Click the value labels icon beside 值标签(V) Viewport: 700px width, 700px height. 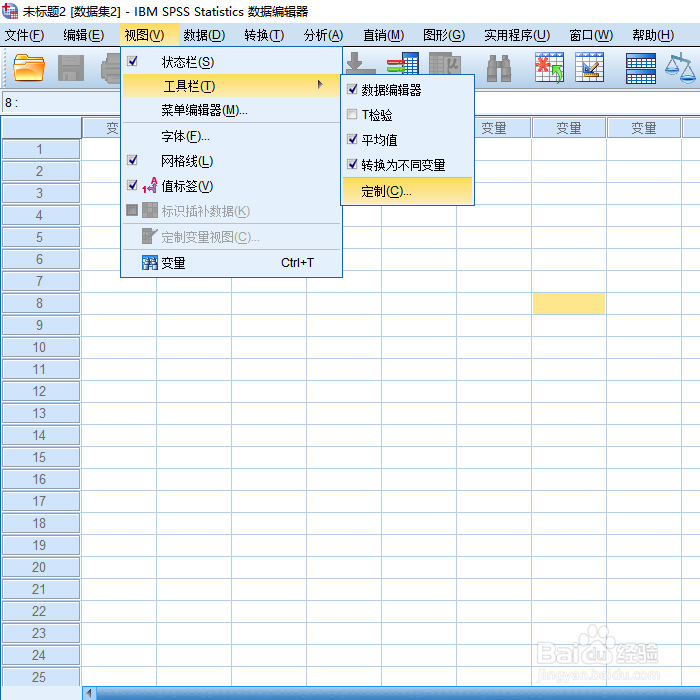click(150, 185)
